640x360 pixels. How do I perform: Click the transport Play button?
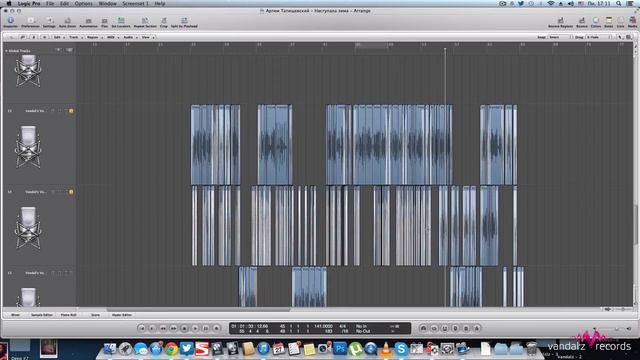tap(195, 328)
